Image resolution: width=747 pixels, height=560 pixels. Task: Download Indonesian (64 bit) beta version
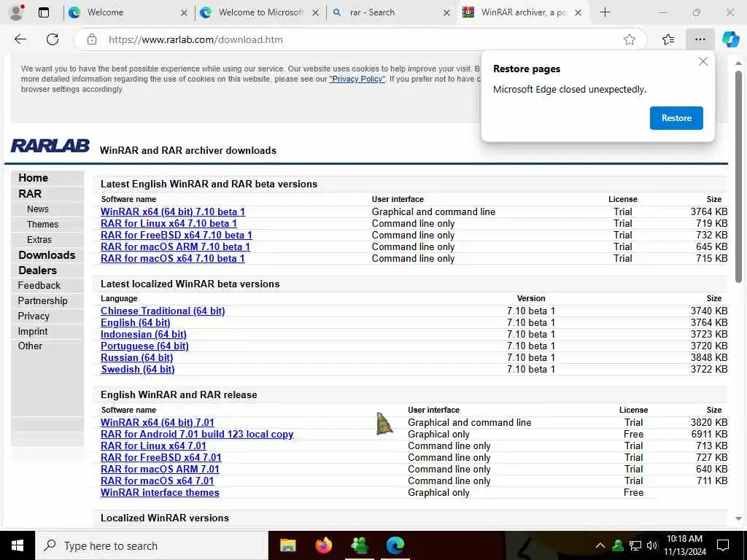point(144,334)
